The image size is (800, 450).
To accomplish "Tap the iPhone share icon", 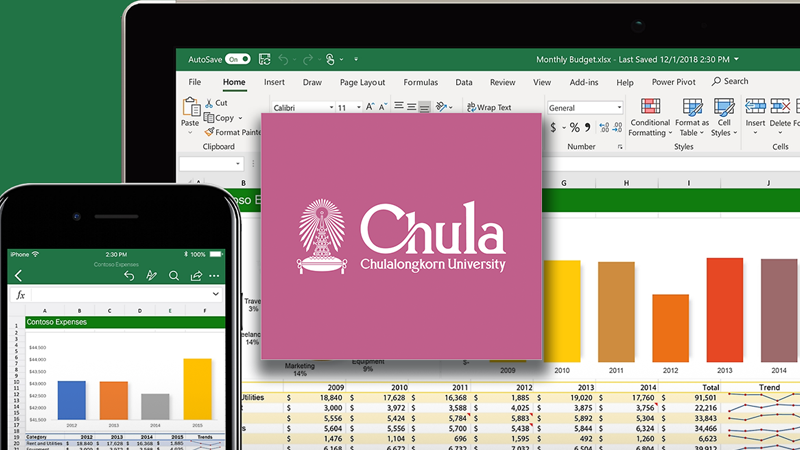I will 196,276.
